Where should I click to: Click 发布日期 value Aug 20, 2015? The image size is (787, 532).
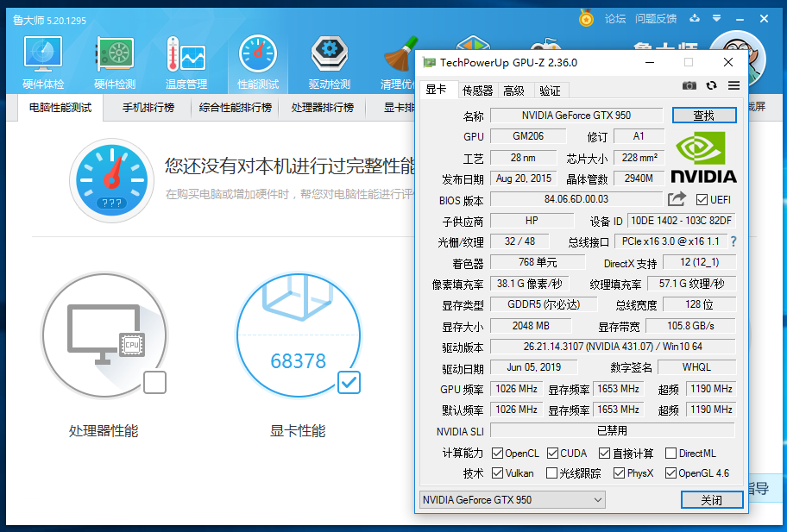[524, 178]
